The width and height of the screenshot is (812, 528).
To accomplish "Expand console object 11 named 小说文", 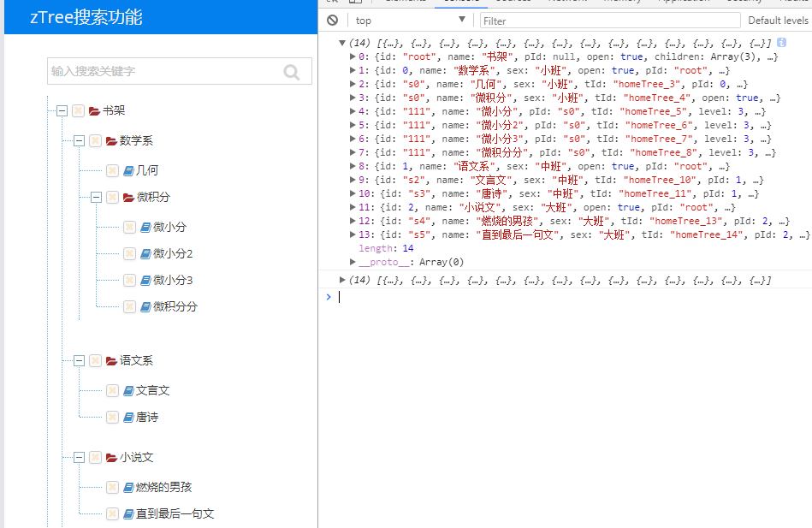I will tap(353, 207).
